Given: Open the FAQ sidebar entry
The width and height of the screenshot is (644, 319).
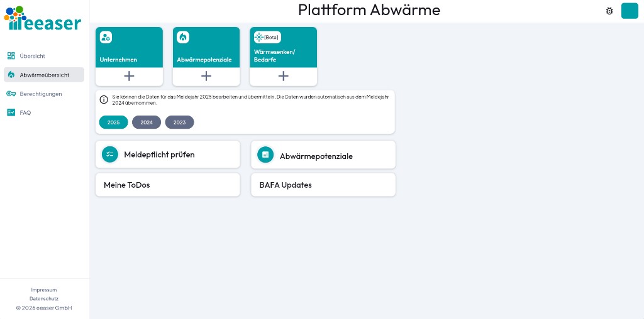Looking at the screenshot, I should [44, 113].
